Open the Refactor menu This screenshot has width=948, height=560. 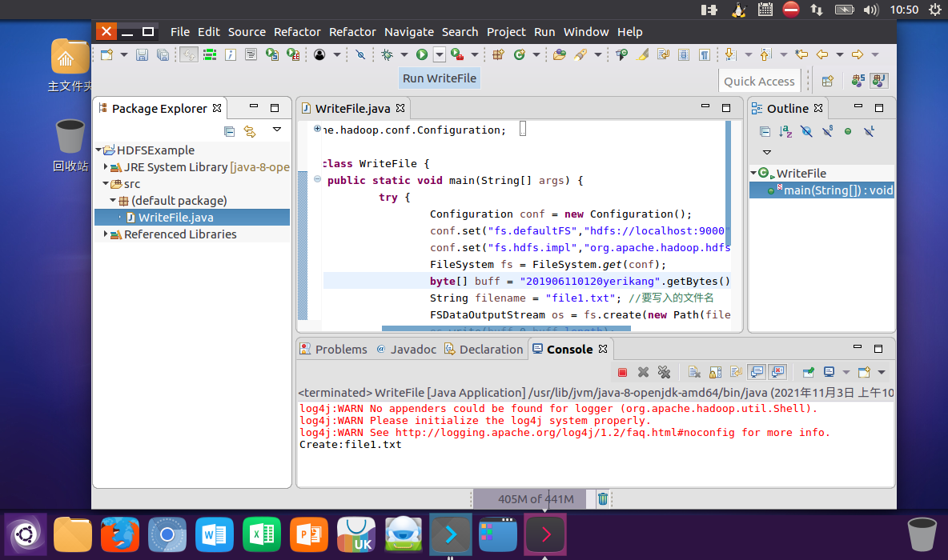coord(297,32)
